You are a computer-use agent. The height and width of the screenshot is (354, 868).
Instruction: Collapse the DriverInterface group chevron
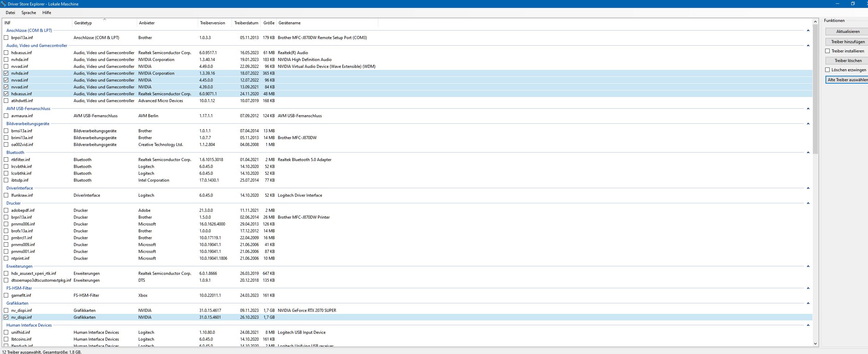coord(808,188)
